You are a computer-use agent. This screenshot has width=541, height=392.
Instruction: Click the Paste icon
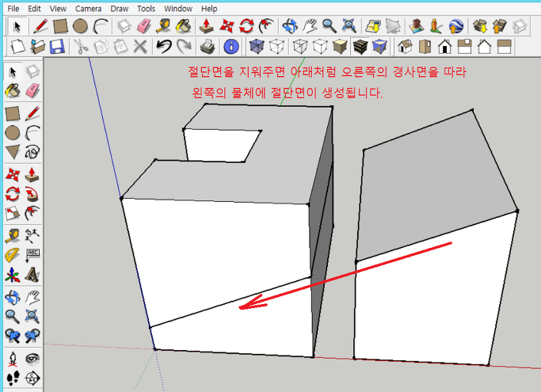pos(120,47)
